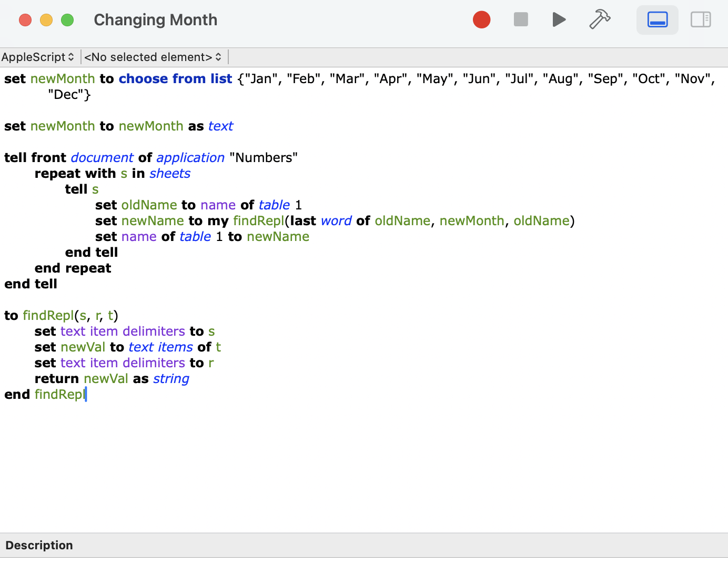Click the 'repeat with s in sheets' line
The height and width of the screenshot is (563, 728).
[x=113, y=174]
